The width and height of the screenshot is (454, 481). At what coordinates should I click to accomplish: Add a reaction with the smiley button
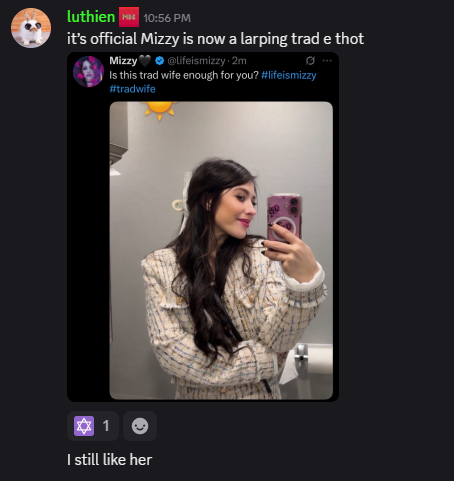140,426
